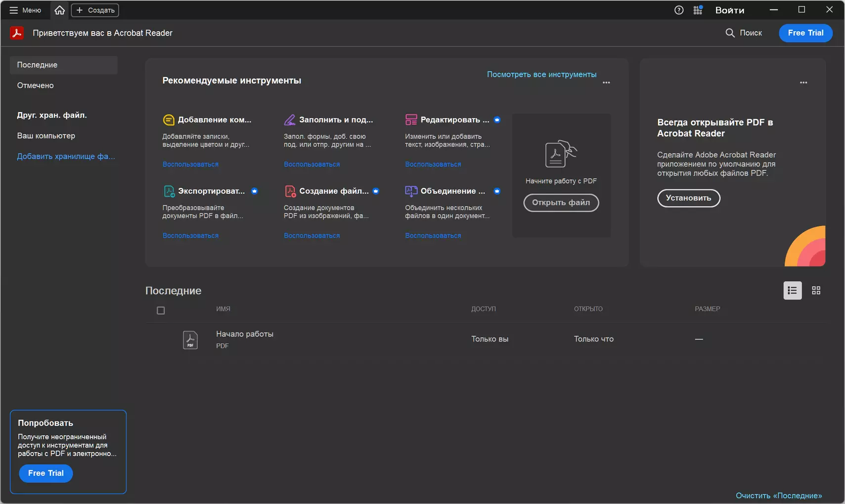The image size is (845, 504).
Task: Open the recommended tools three-dot options
Action: click(606, 83)
